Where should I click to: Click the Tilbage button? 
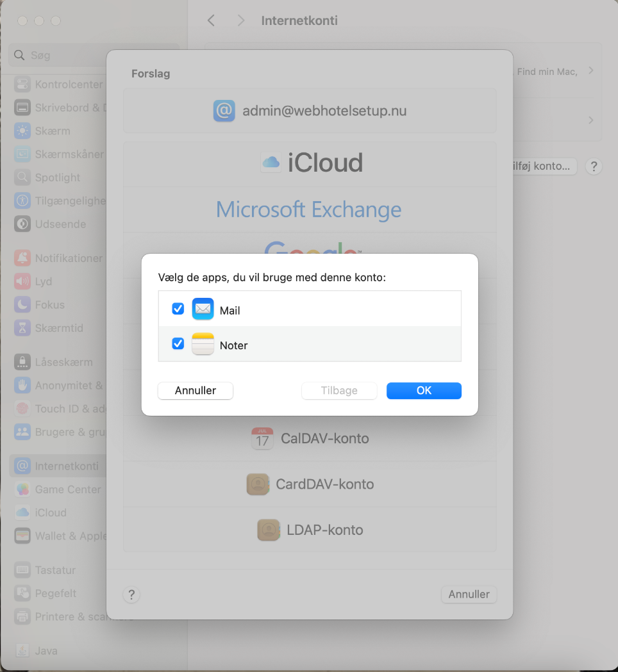pos(338,390)
